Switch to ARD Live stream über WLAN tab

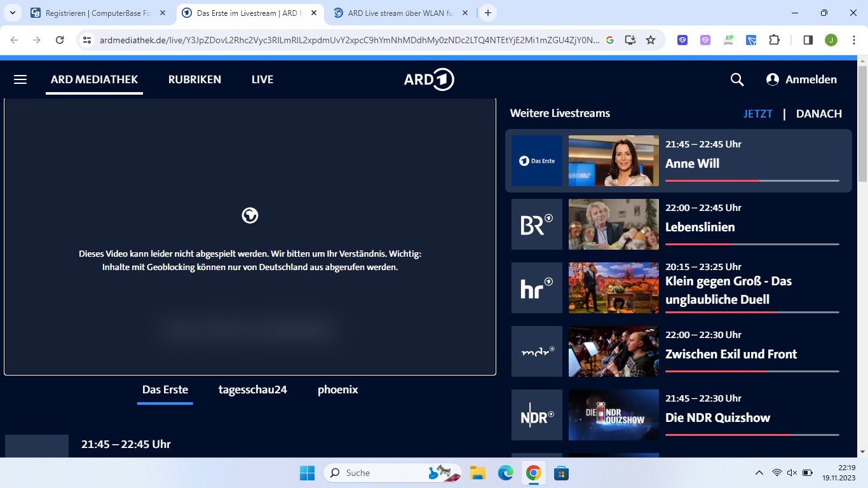tap(401, 13)
